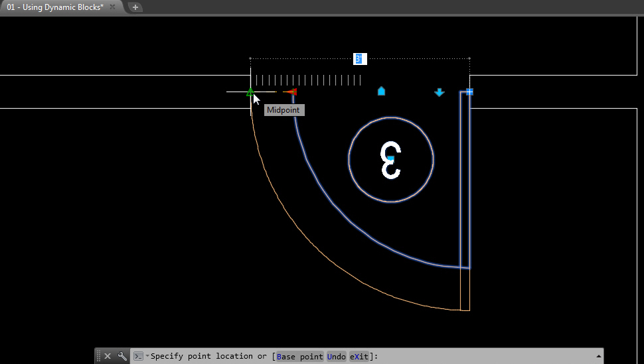Choose the 'Undo' command option
This screenshot has width=644, height=364.
coord(337,356)
